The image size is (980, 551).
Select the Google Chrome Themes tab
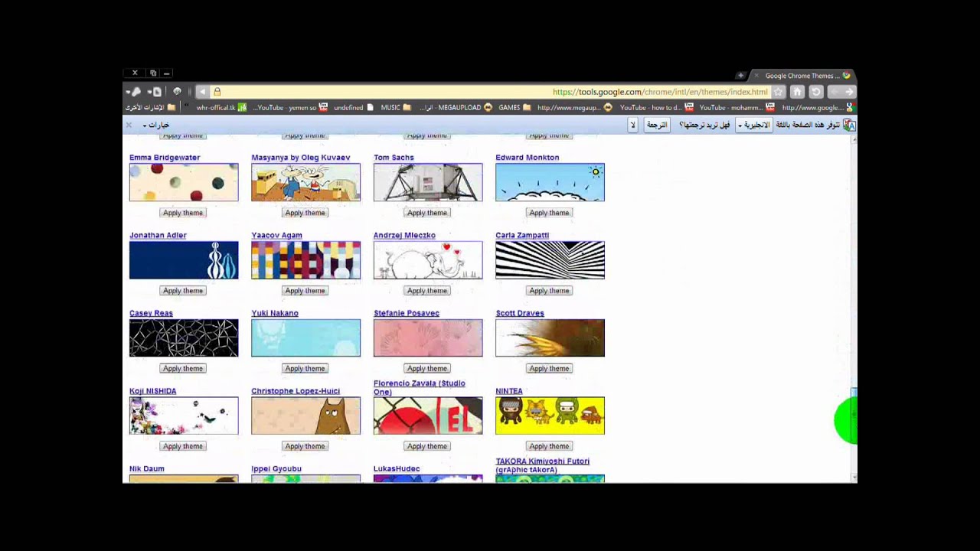coord(802,76)
